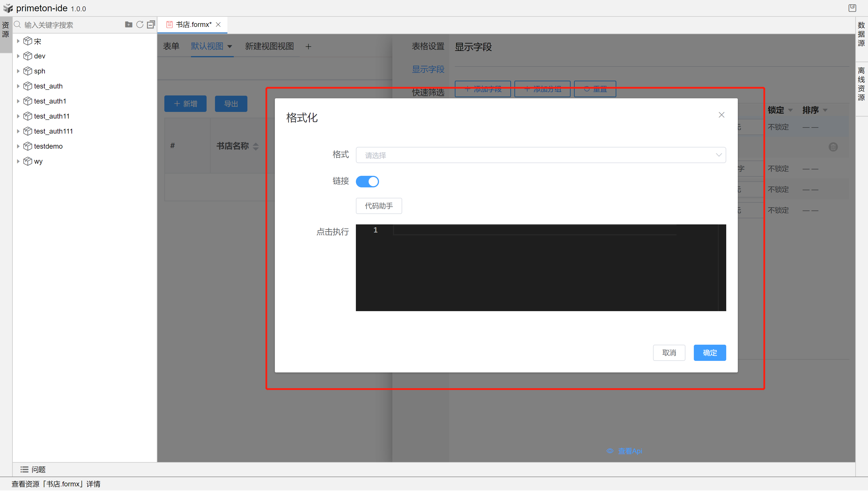Click the collapse-all icon in resource panel
868x491 pixels.
[x=151, y=24]
